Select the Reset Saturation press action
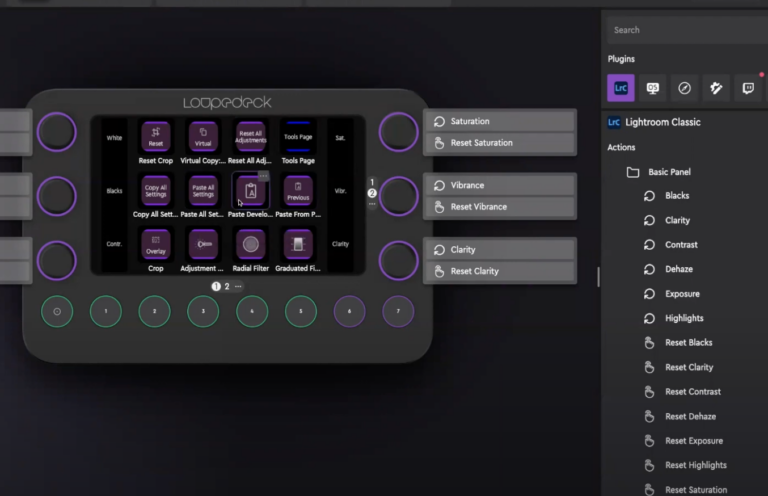The image size is (768, 496). point(500,143)
